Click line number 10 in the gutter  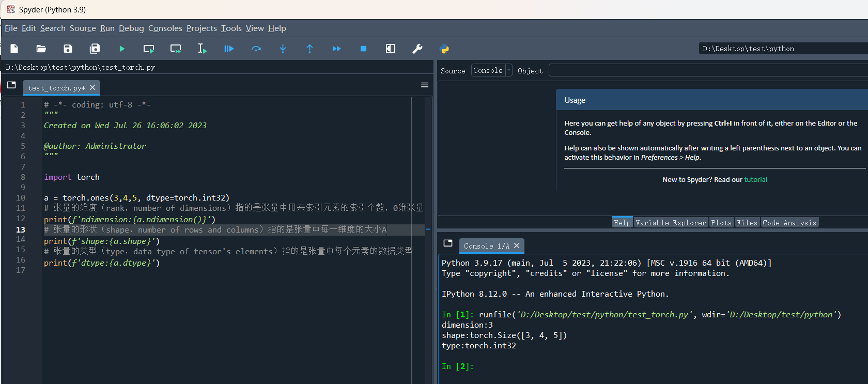[x=21, y=198]
